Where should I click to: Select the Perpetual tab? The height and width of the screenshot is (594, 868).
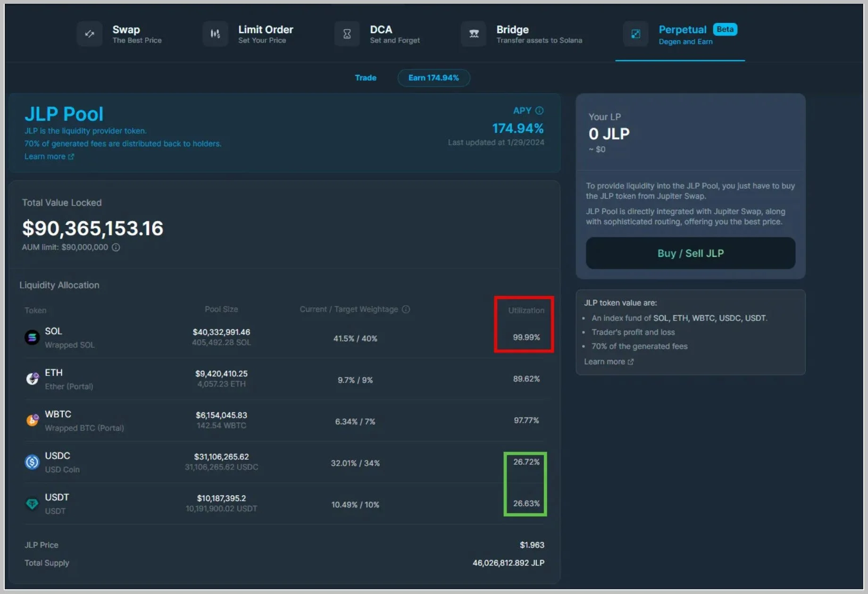point(680,34)
